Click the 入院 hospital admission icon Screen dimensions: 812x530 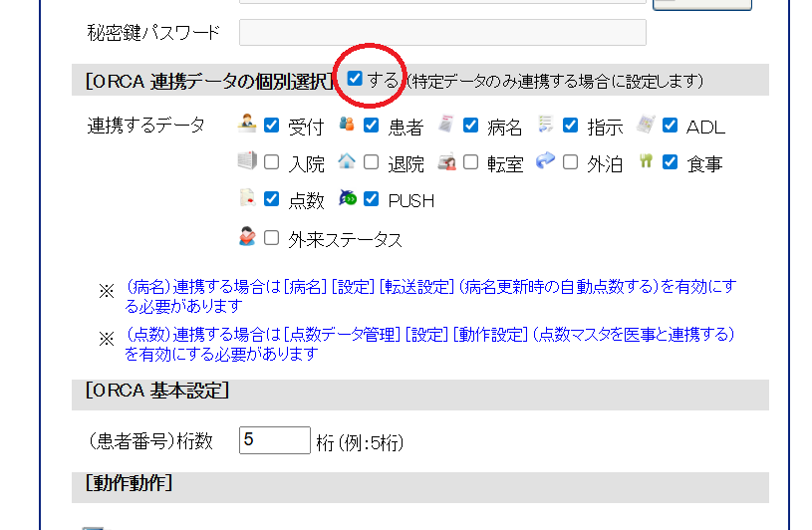click(x=247, y=161)
